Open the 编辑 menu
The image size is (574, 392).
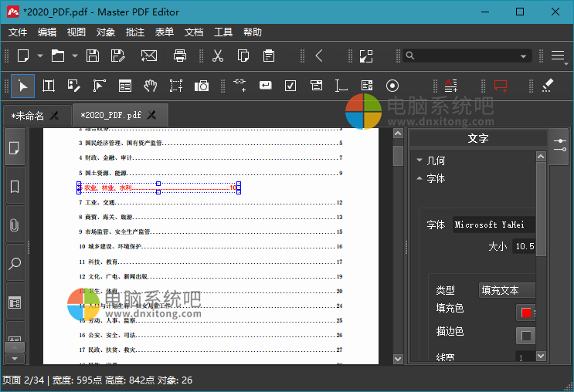click(47, 32)
